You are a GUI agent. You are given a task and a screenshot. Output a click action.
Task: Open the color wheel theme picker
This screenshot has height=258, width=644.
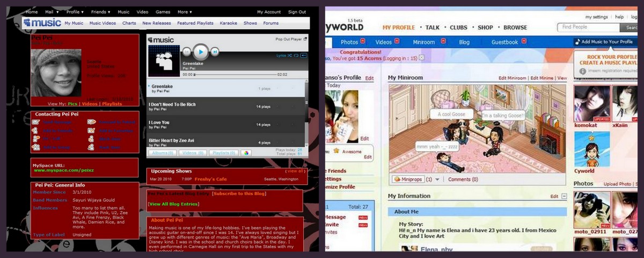click(246, 153)
